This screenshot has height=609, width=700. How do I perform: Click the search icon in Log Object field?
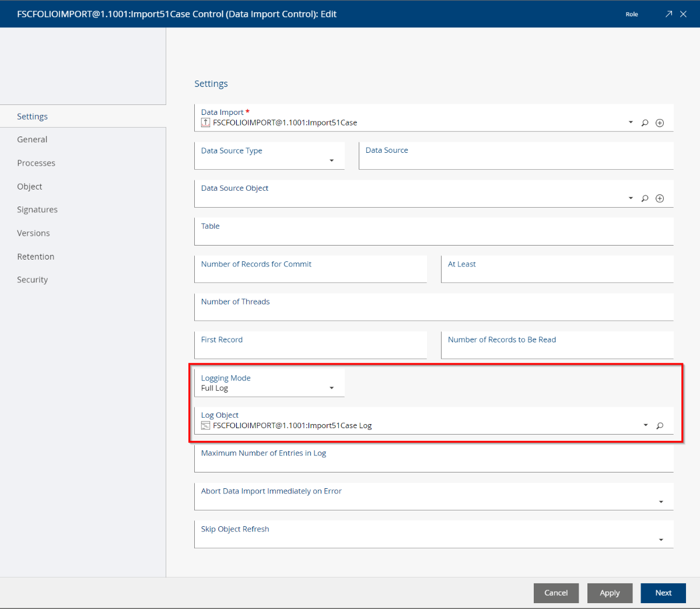[660, 426]
